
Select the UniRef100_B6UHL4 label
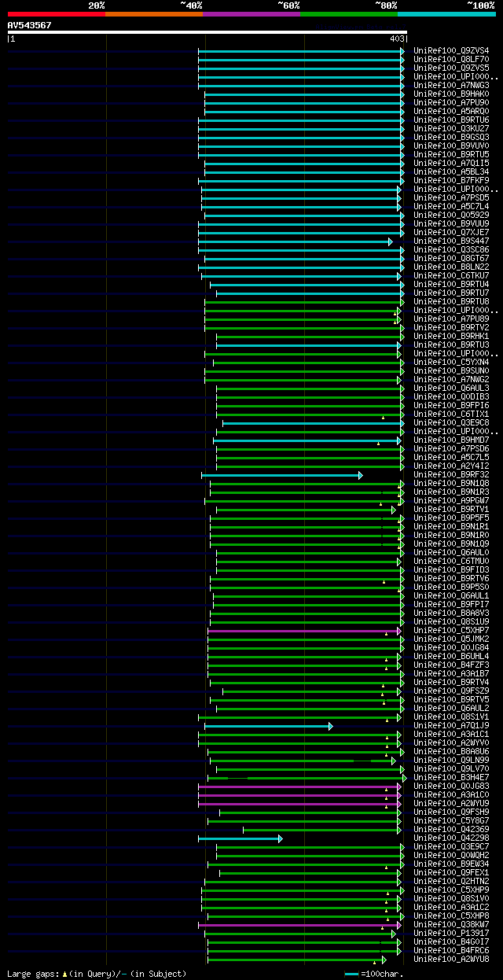451,656
